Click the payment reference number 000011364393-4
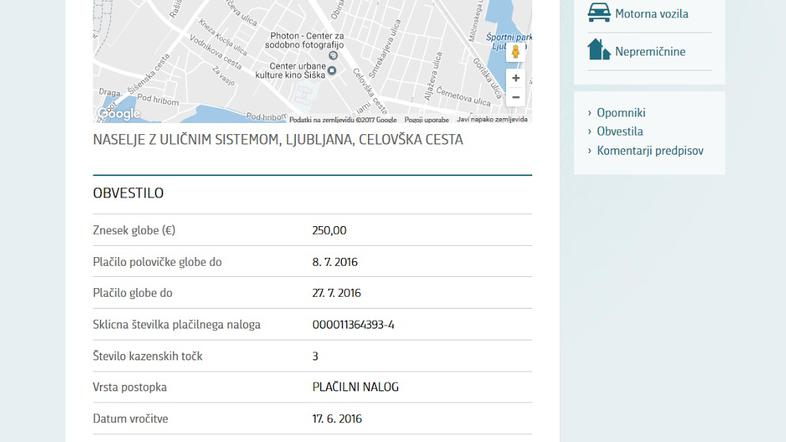Viewport: 786px width, 442px height. [353, 325]
